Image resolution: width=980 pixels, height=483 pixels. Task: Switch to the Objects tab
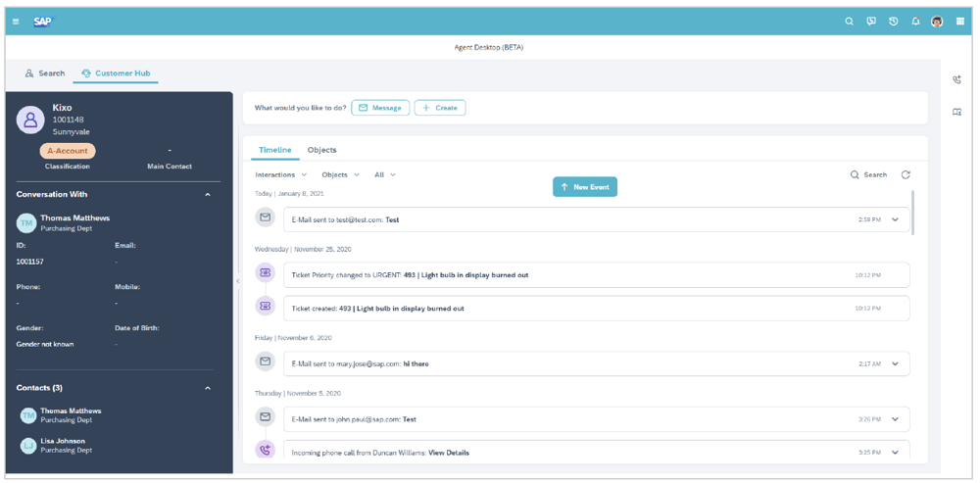321,150
